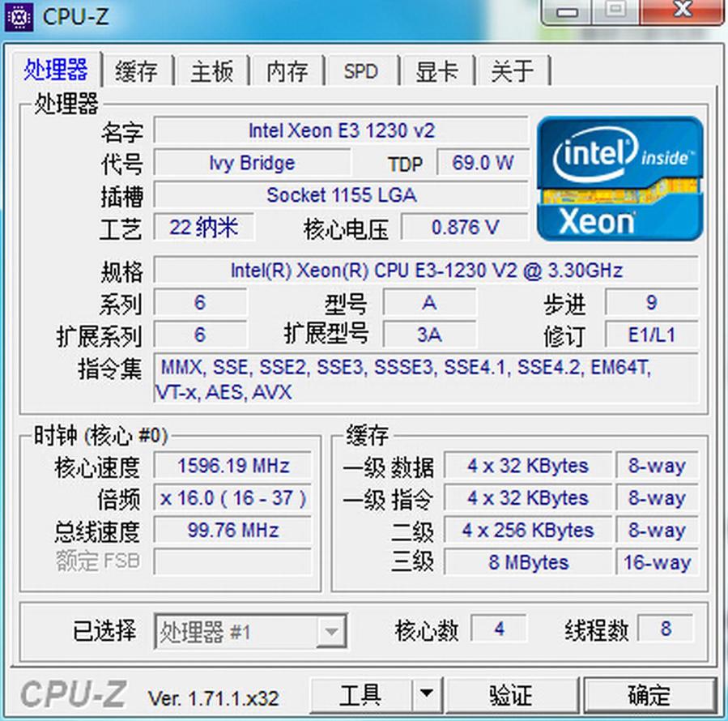This screenshot has width=728, height=721.
Task: Click the 确定 button
Action: click(649, 695)
